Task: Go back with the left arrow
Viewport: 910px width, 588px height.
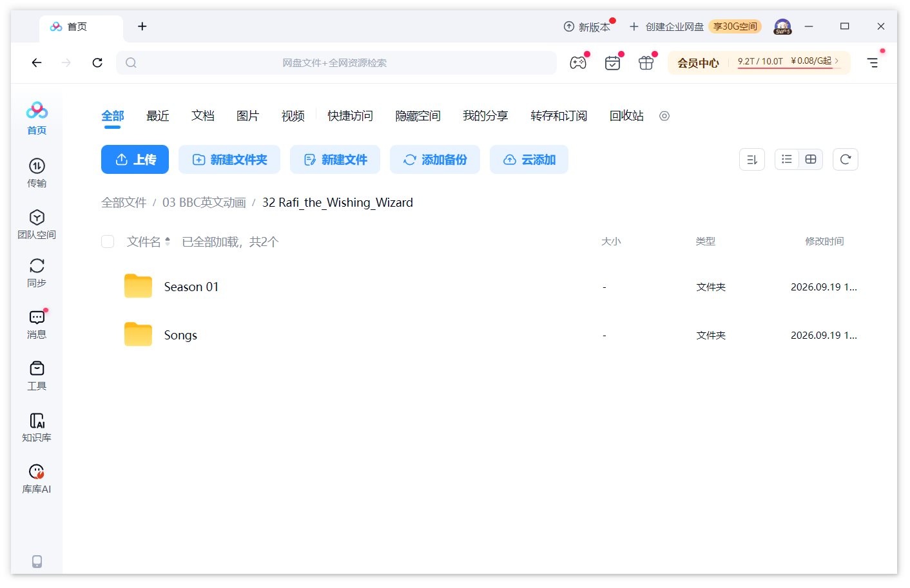Action: coord(37,62)
